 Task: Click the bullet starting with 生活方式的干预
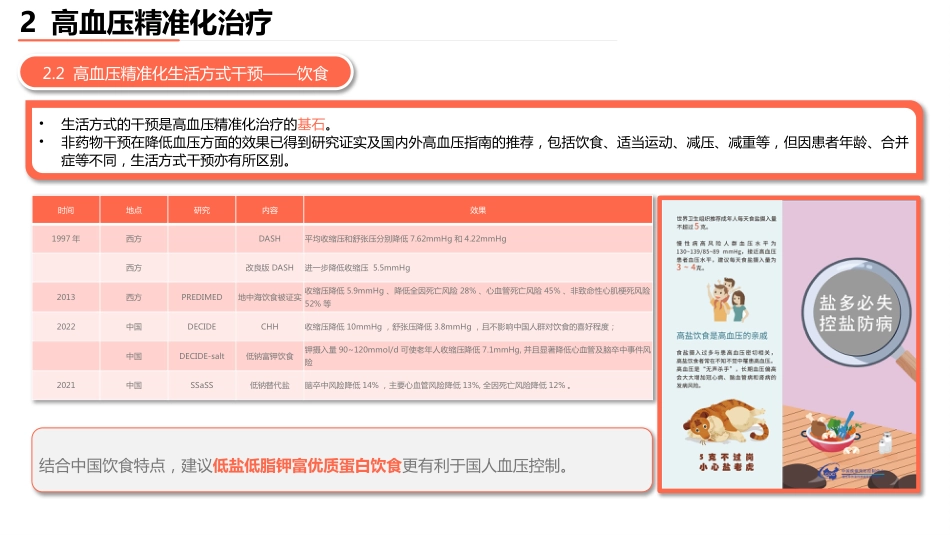click(x=196, y=124)
